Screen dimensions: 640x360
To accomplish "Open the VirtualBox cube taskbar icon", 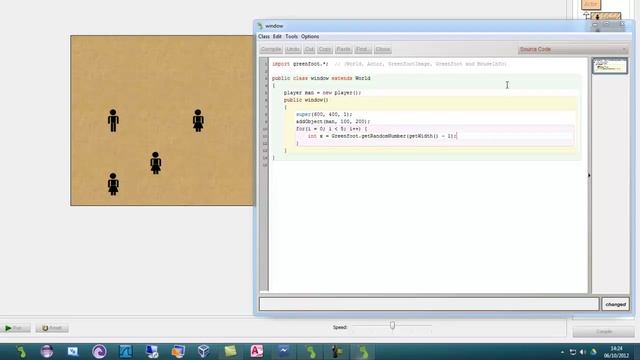I will click(x=204, y=351).
